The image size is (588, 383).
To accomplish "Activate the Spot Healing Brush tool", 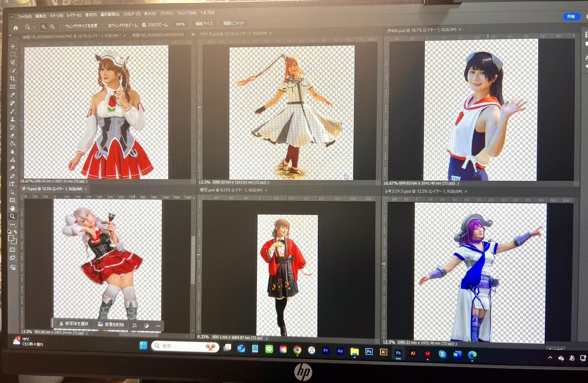I will [13, 103].
